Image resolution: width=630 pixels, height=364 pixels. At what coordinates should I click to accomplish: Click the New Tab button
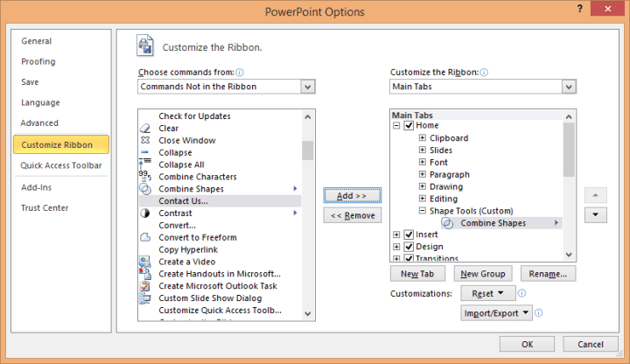click(x=417, y=274)
